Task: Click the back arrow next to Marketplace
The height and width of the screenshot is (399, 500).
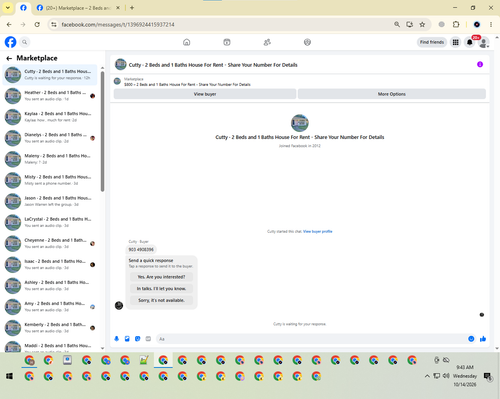Action: click(9, 58)
